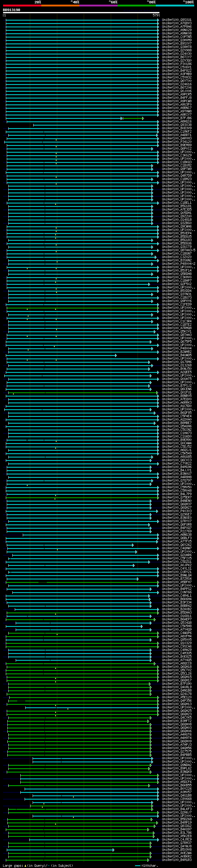Open hit UniRef100_Q93X38
The height and width of the screenshot is (868, 197).
tap(176, 125)
